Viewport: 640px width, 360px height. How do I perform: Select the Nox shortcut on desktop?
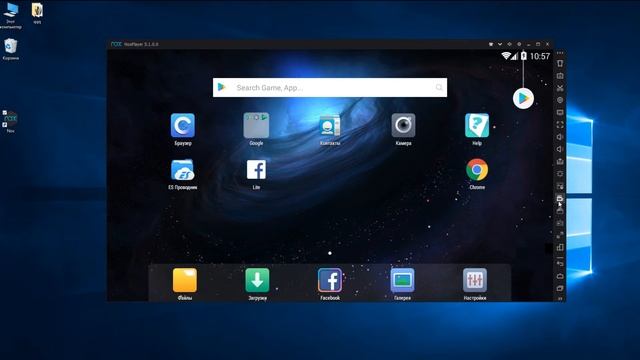[x=10, y=121]
